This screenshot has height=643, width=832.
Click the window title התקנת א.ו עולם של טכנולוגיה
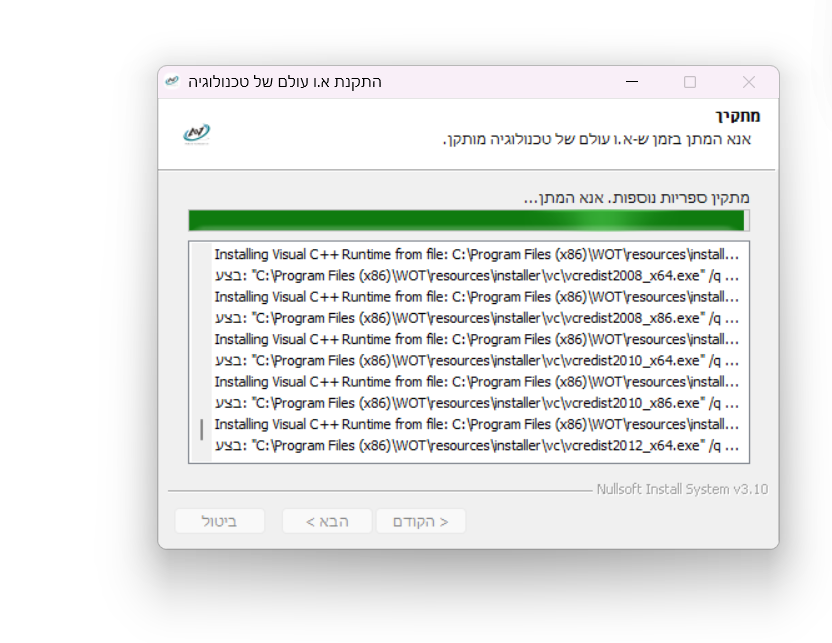pyautogui.click(x=285, y=82)
